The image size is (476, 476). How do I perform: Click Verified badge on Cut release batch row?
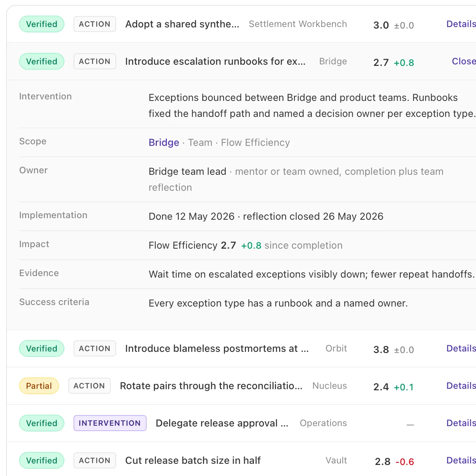coord(42,460)
